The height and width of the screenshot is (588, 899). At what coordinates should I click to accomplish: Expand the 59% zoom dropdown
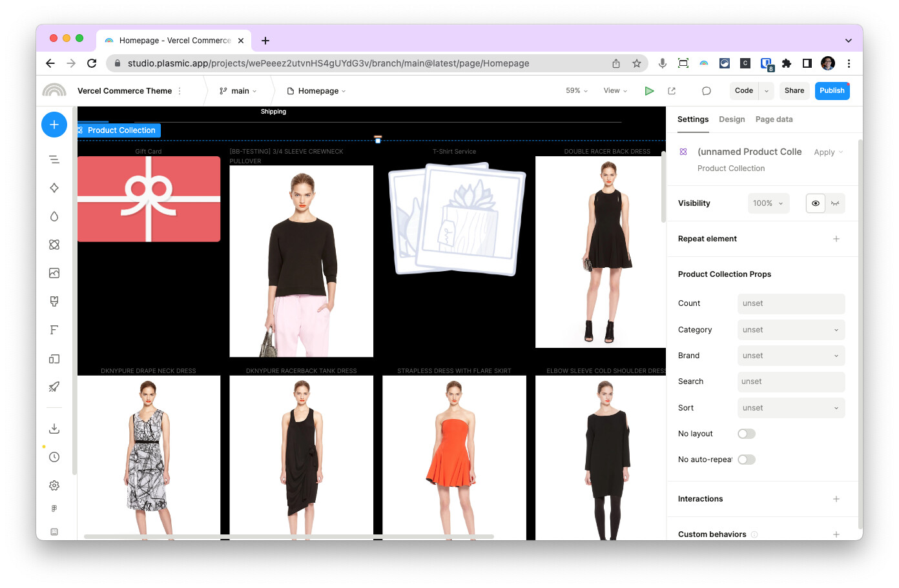coord(576,91)
